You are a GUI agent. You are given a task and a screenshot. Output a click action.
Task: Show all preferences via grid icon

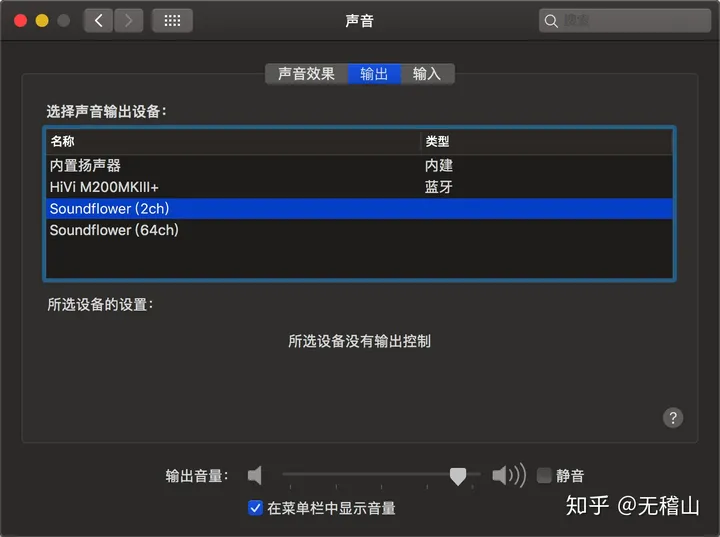click(x=172, y=21)
